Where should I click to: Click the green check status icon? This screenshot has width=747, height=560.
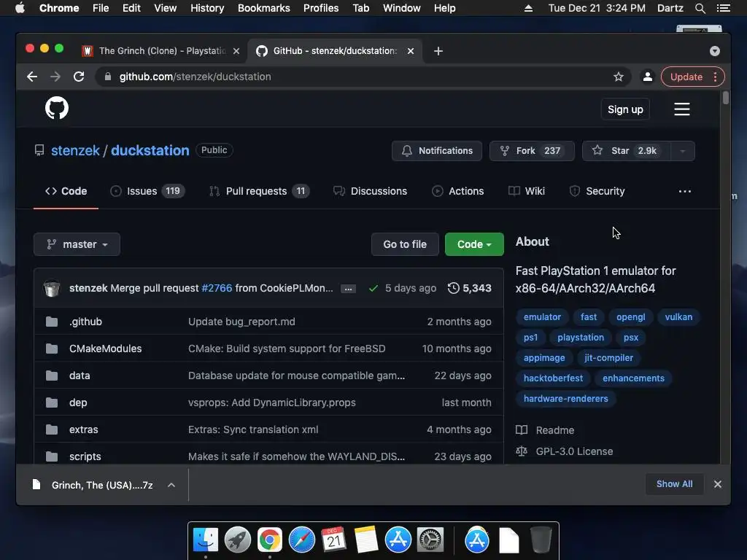coord(373,288)
